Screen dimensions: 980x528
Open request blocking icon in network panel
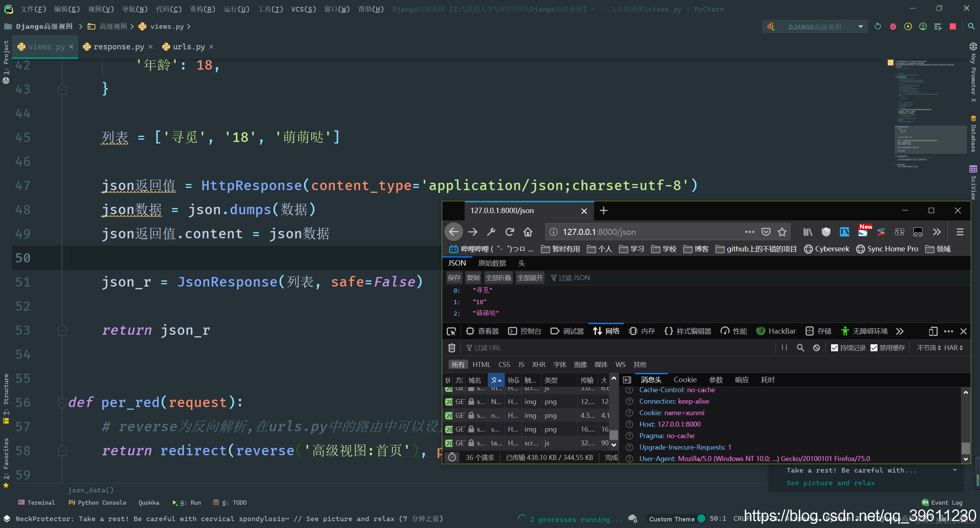[x=817, y=348]
